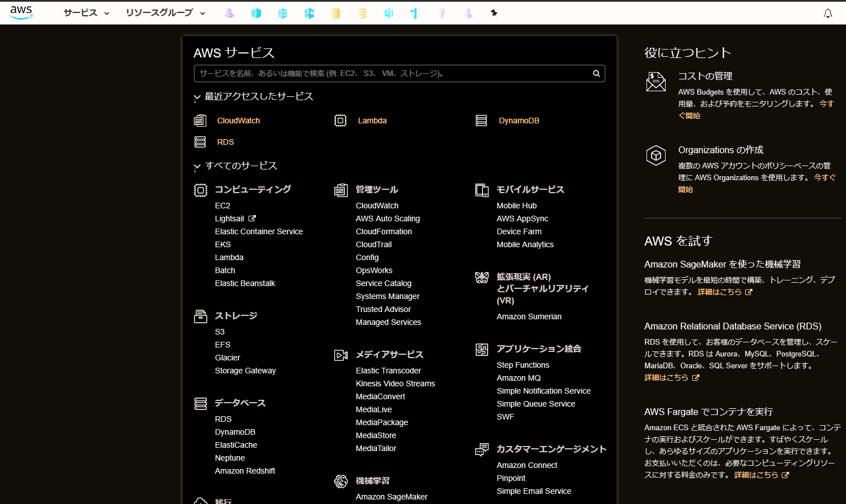
Task: Open Amazon Connect
Action: click(527, 465)
